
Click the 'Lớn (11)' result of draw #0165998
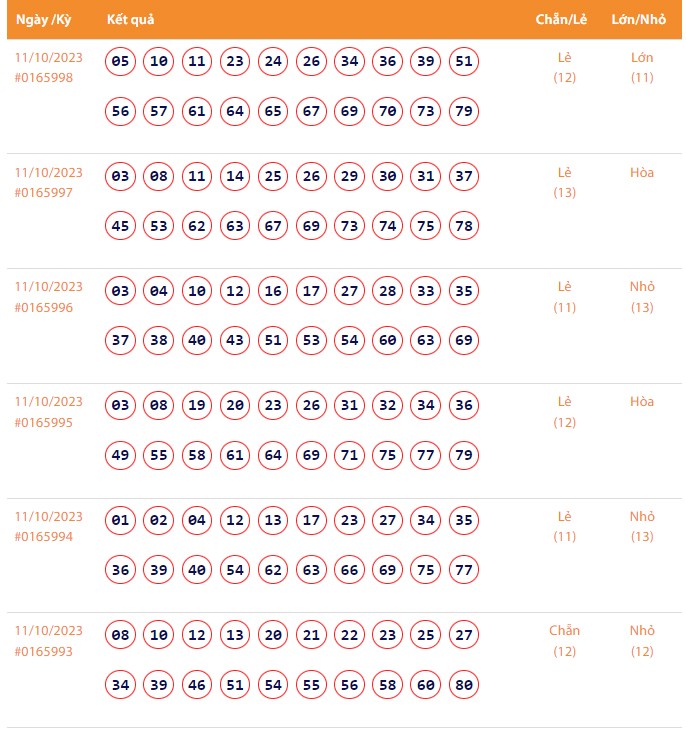642,67
